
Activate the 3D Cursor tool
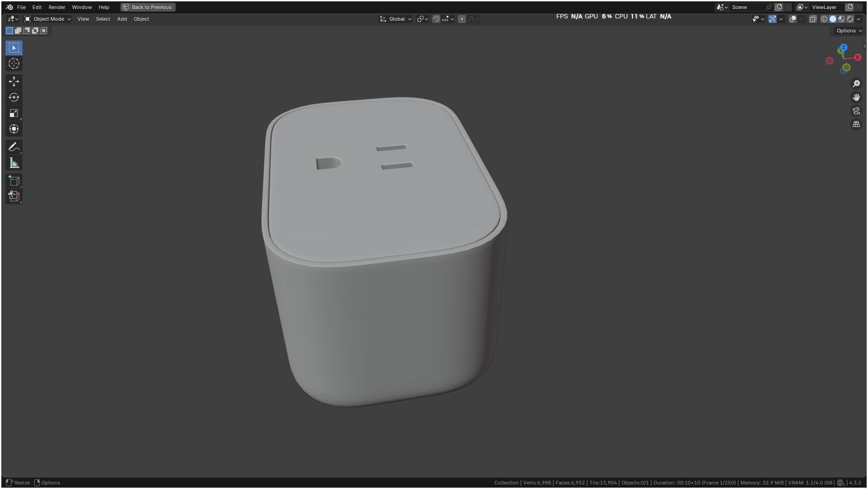tap(14, 63)
